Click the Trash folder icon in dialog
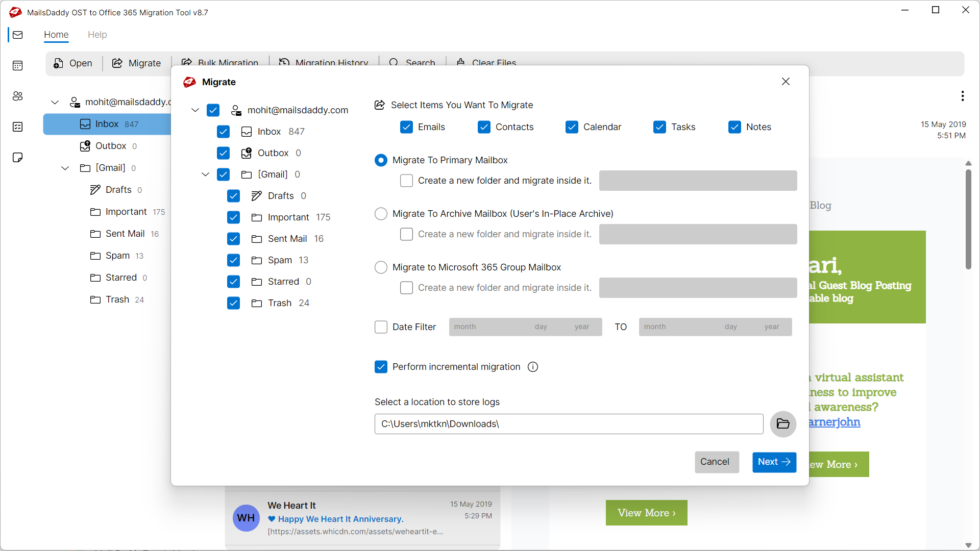Viewport: 980px width, 551px height. (257, 303)
